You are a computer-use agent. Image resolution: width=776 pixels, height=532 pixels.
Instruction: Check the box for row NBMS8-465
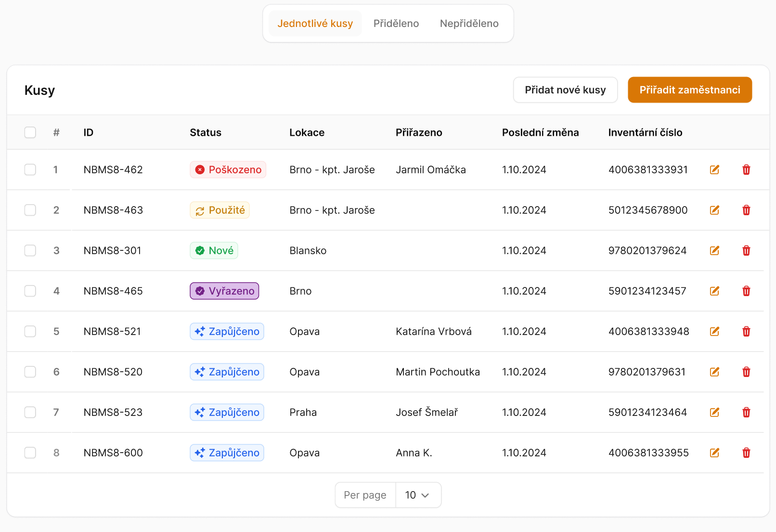30,291
